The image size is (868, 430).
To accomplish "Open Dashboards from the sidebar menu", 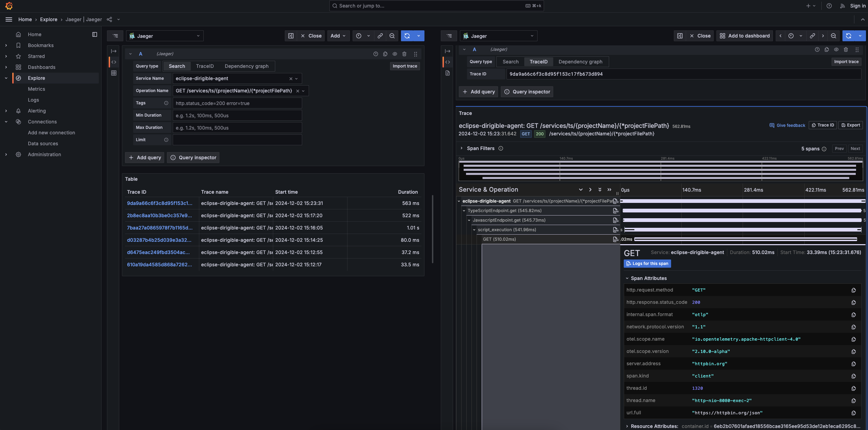I will click(42, 67).
